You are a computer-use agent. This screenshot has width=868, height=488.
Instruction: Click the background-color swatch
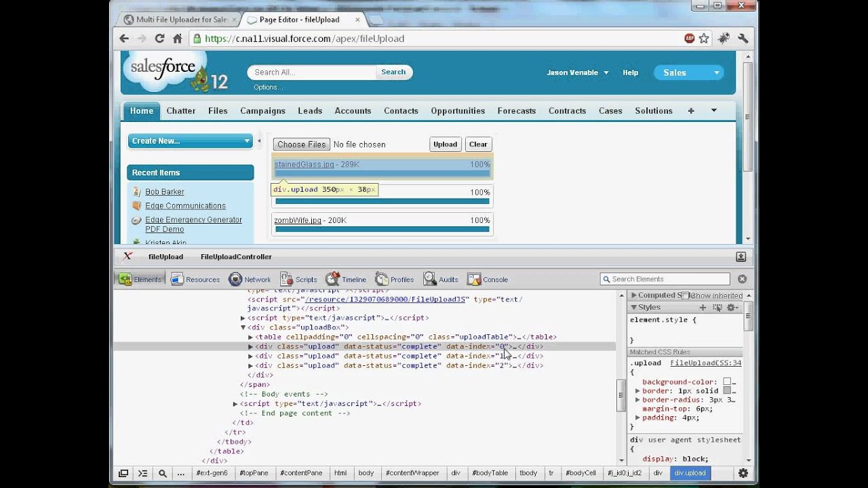tap(727, 382)
